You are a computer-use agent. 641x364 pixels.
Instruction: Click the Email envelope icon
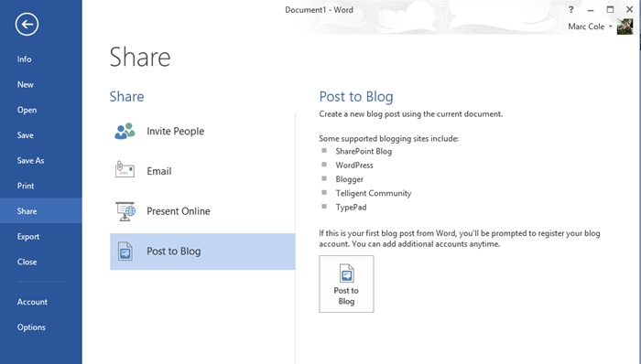tap(125, 170)
